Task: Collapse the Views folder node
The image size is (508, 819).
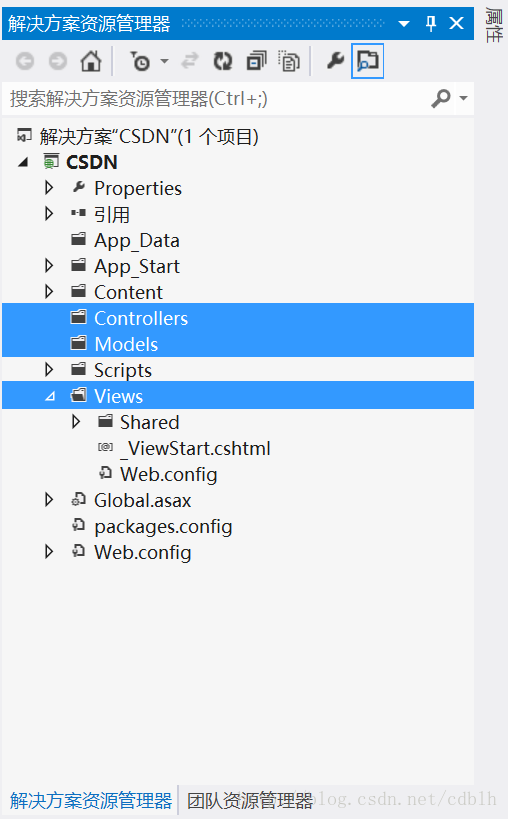Action: [x=50, y=396]
